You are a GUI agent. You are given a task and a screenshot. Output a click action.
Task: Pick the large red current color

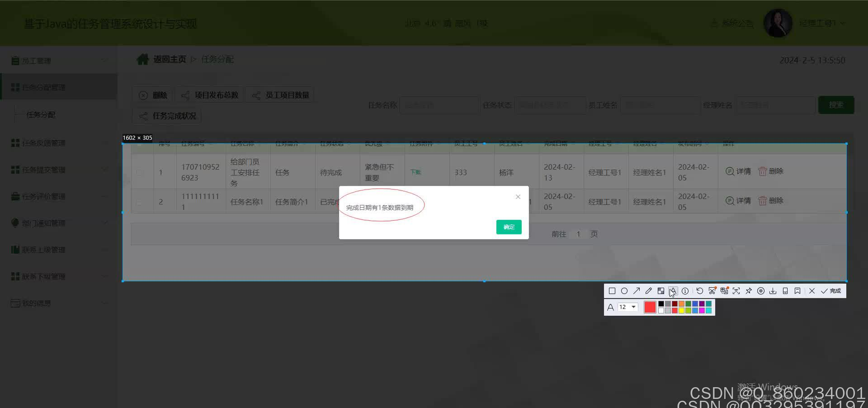650,307
